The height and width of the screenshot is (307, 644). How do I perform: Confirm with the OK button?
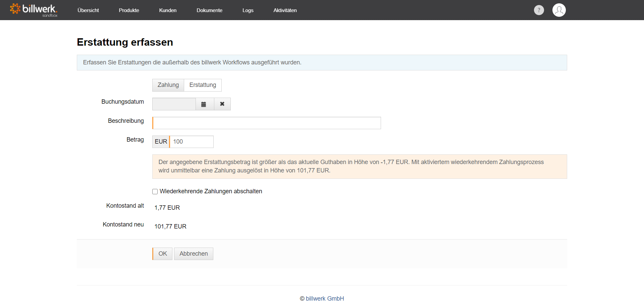click(x=162, y=254)
